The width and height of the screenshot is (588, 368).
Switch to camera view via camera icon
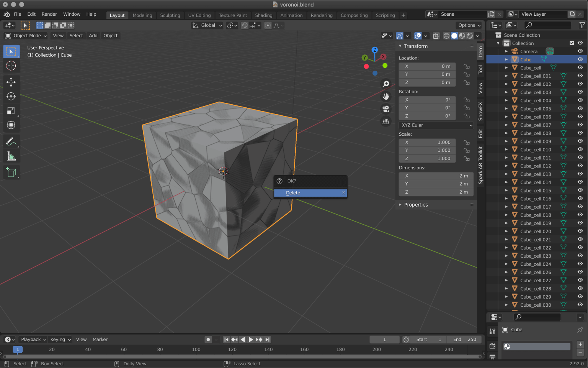pyautogui.click(x=386, y=108)
